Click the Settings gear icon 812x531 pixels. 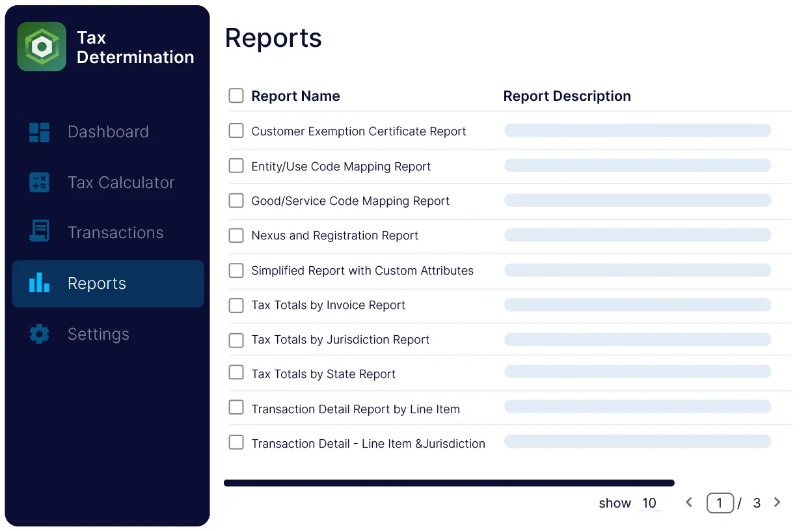pos(40,334)
